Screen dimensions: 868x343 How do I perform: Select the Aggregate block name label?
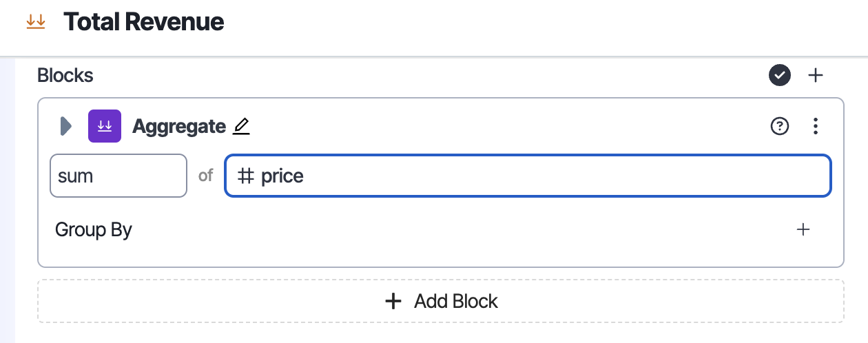(x=178, y=127)
